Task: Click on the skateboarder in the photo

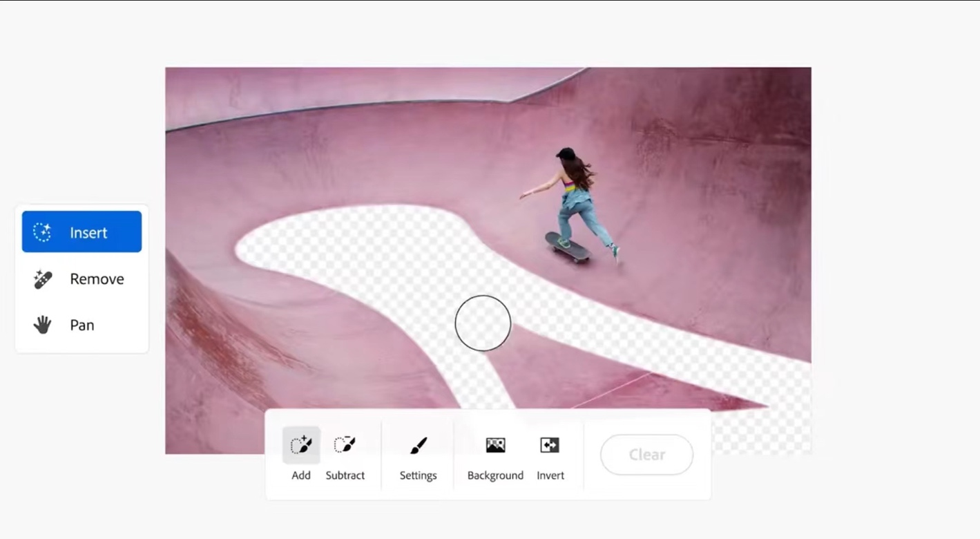Action: (575, 200)
